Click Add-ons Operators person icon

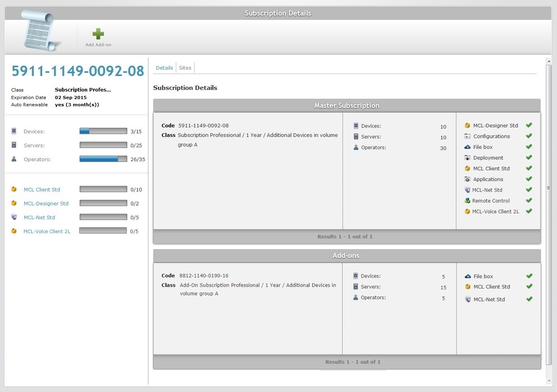[356, 297]
